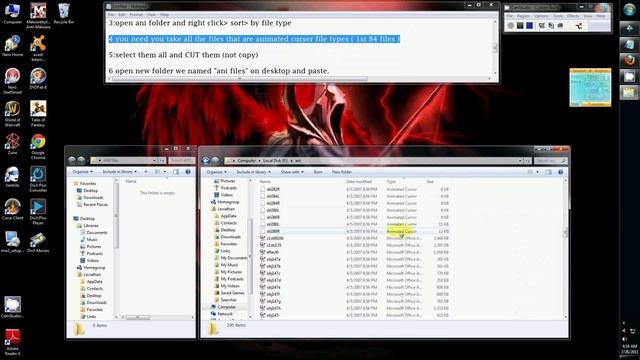Click Back arrow in ani window
Screen dimensions: 640x360
(x=206, y=161)
